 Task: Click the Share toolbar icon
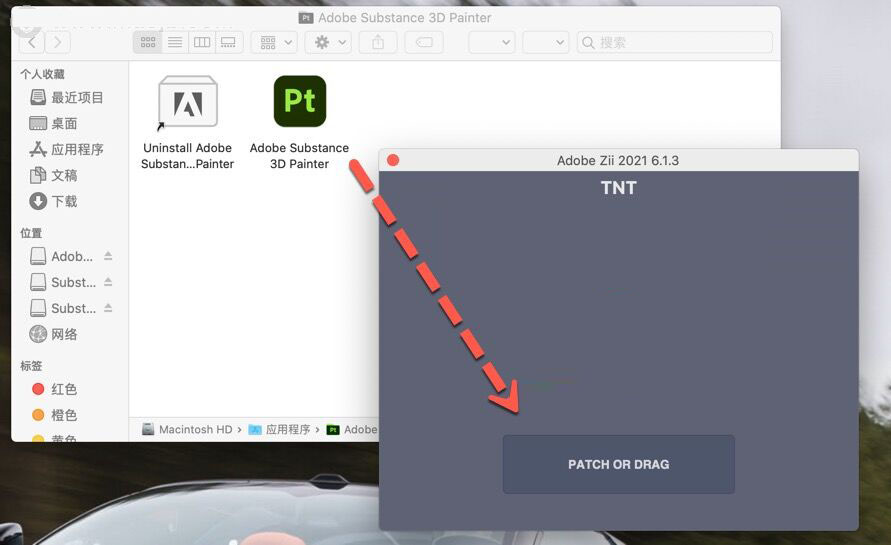pyautogui.click(x=378, y=42)
